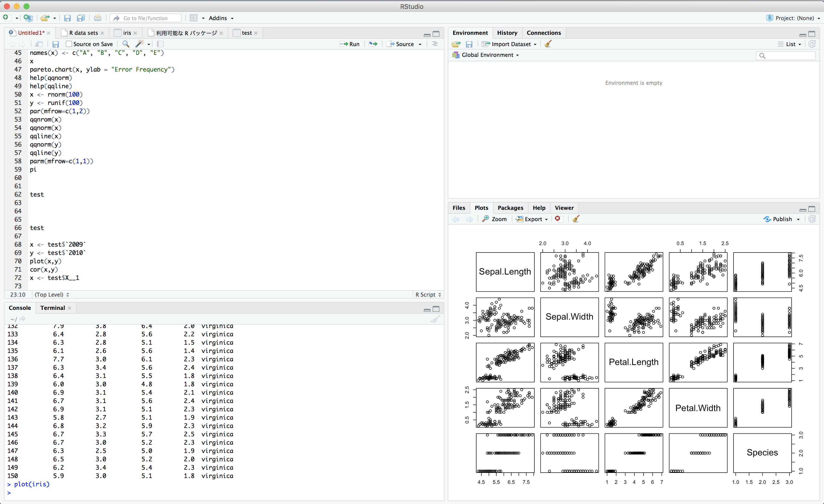Close the iris data tab
This screenshot has height=504, width=824.
(135, 33)
